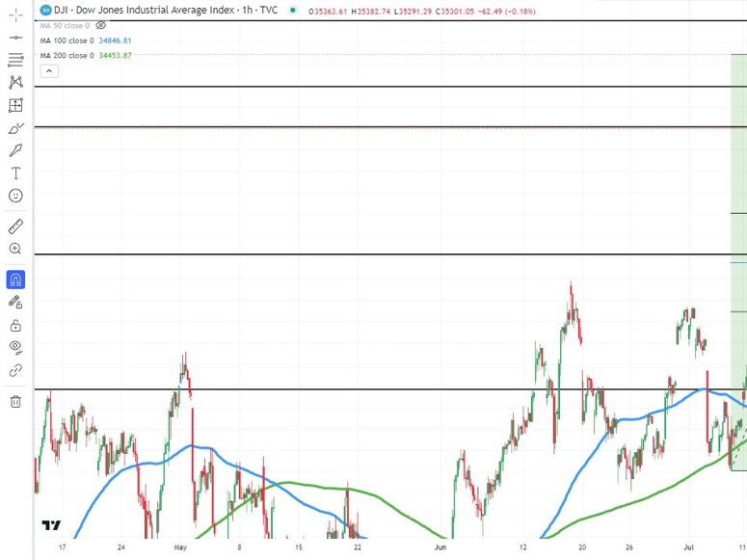This screenshot has height=560, width=747.
Task: Select the MA 200 close indicator label
Action: tap(67, 56)
